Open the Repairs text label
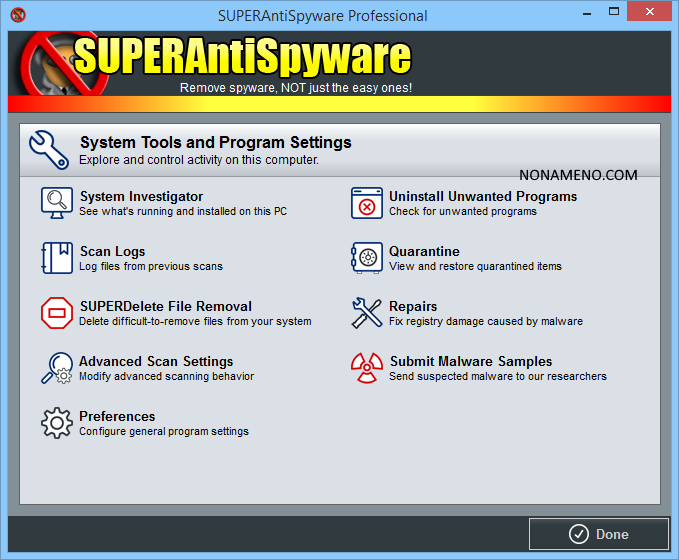 413,307
